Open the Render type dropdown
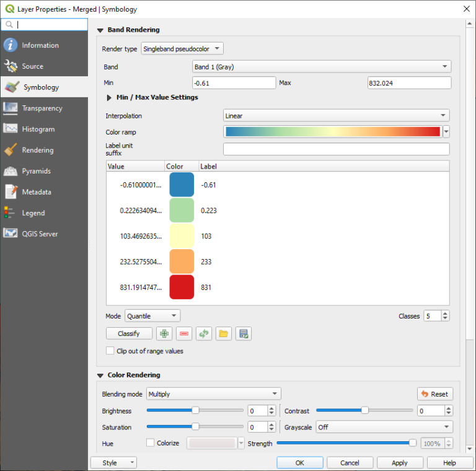The height and width of the screenshot is (471, 476). (182, 49)
